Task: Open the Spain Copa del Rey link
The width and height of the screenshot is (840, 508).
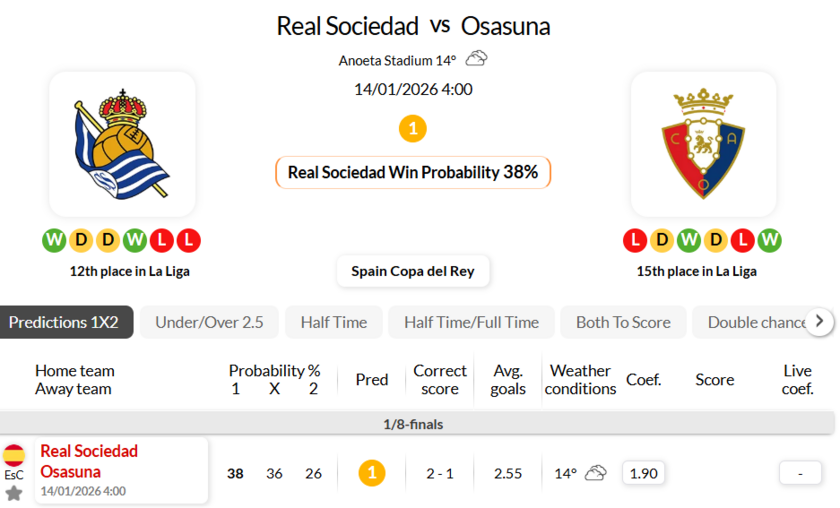Action: pyautogui.click(x=413, y=270)
